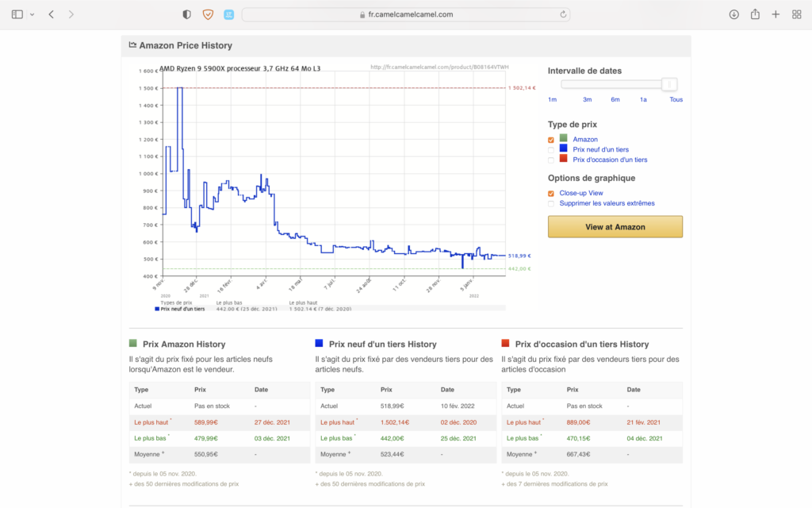Select the 523,44€ average price cell
The width and height of the screenshot is (812, 508).
392,455
